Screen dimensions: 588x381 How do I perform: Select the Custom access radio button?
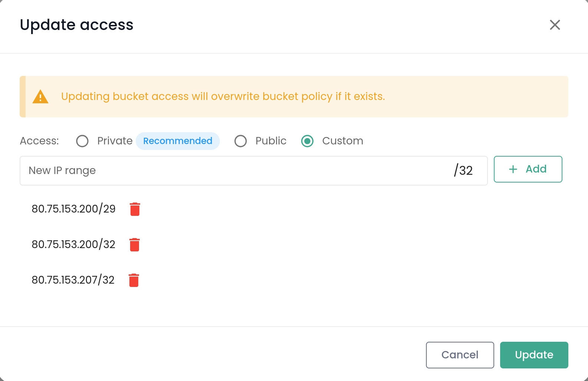point(307,141)
